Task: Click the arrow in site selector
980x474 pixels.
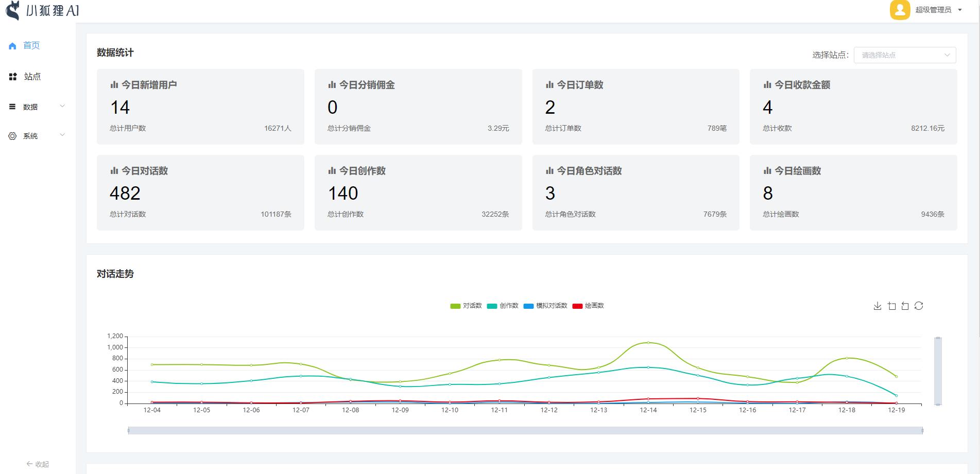Action: 947,55
